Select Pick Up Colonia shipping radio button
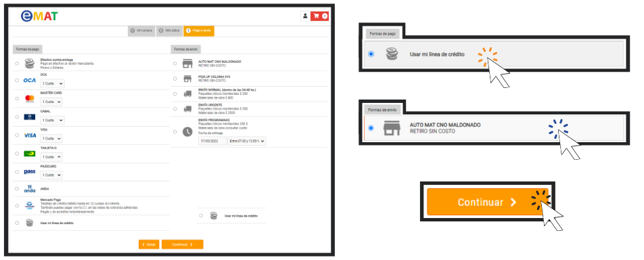Viewport: 644px width, 260px height. point(175,79)
